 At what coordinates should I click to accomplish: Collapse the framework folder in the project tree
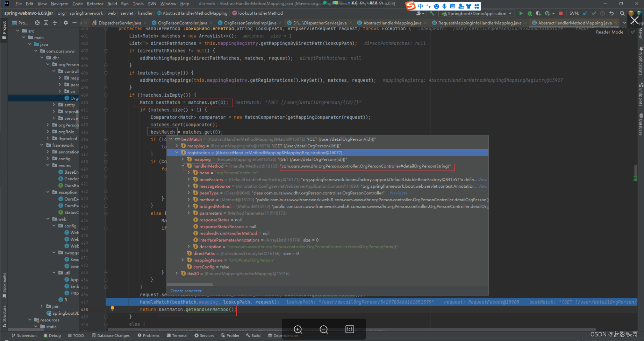point(42,145)
